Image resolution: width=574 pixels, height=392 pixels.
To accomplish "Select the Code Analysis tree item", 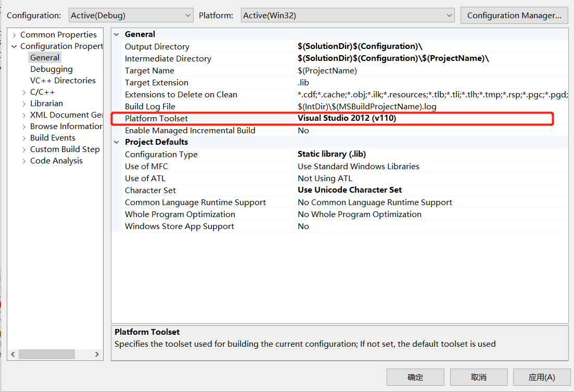I will (x=56, y=160).
